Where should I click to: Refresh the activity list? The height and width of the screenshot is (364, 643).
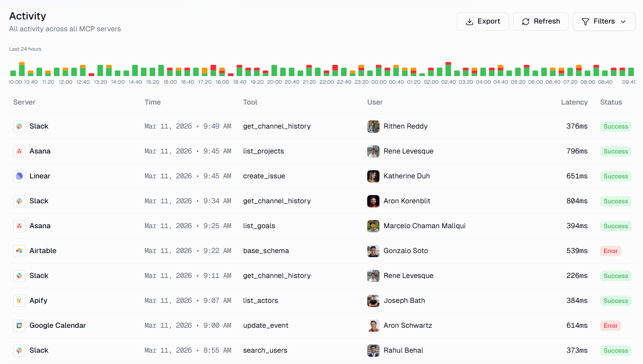[x=541, y=21]
